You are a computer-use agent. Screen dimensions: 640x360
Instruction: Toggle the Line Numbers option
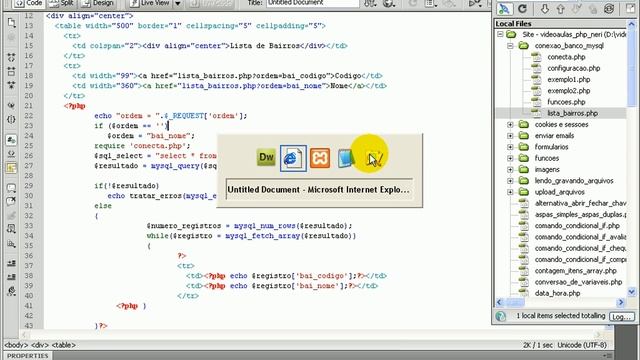pyautogui.click(x=11, y=140)
